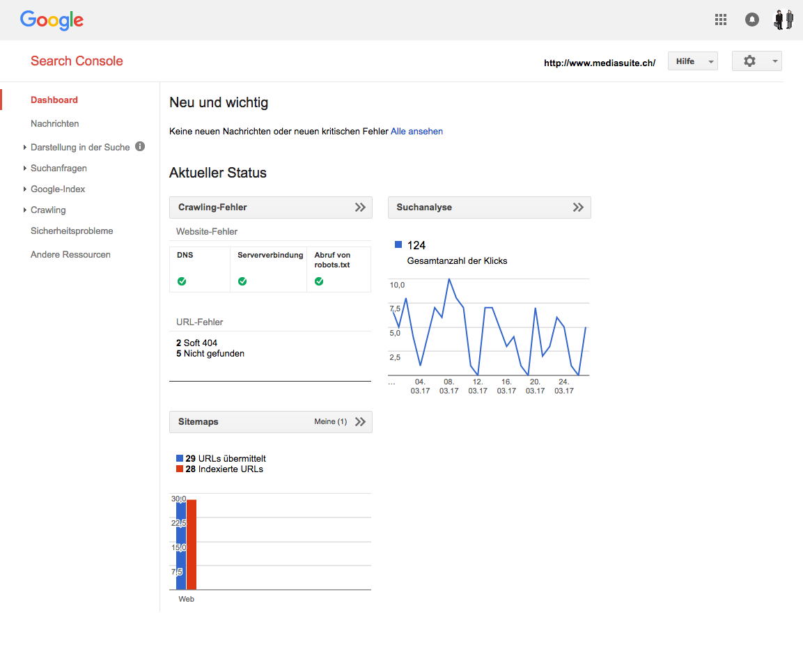Screen dimensions: 803x672
Task: Click the 12. 03.17 date label
Action: (x=478, y=386)
